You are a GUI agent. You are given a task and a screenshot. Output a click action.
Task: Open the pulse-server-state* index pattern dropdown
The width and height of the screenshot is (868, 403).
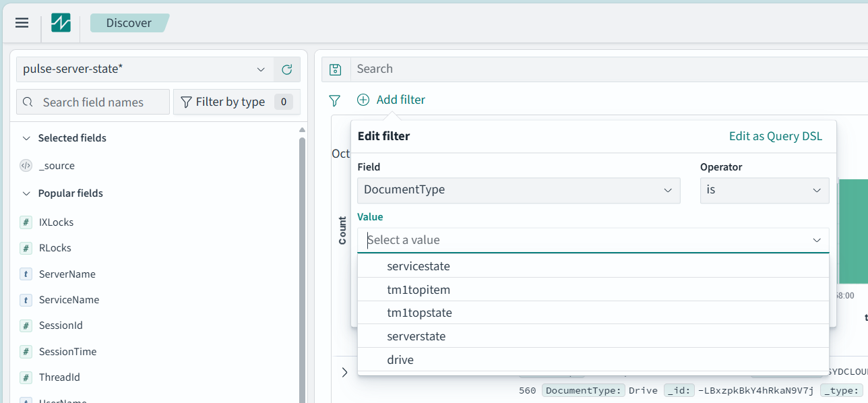145,69
